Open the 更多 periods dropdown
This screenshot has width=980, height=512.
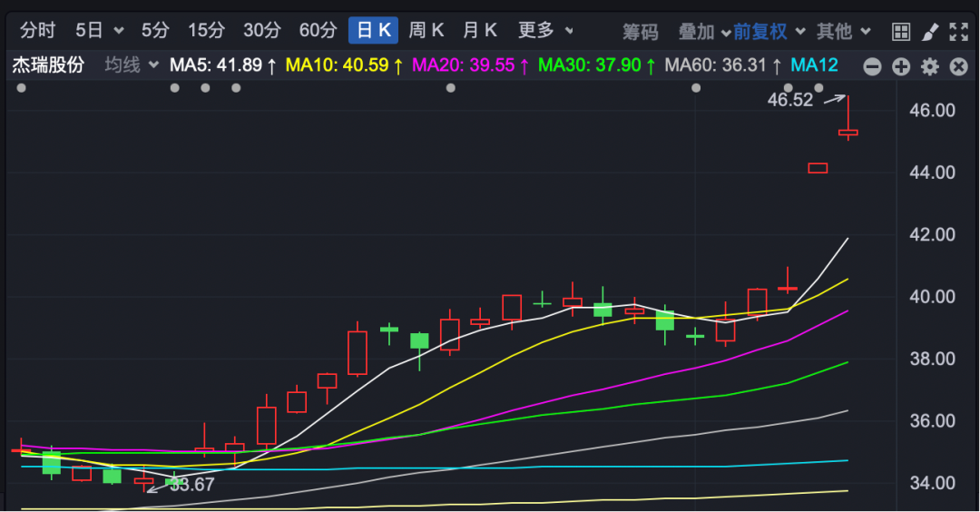[x=545, y=31]
